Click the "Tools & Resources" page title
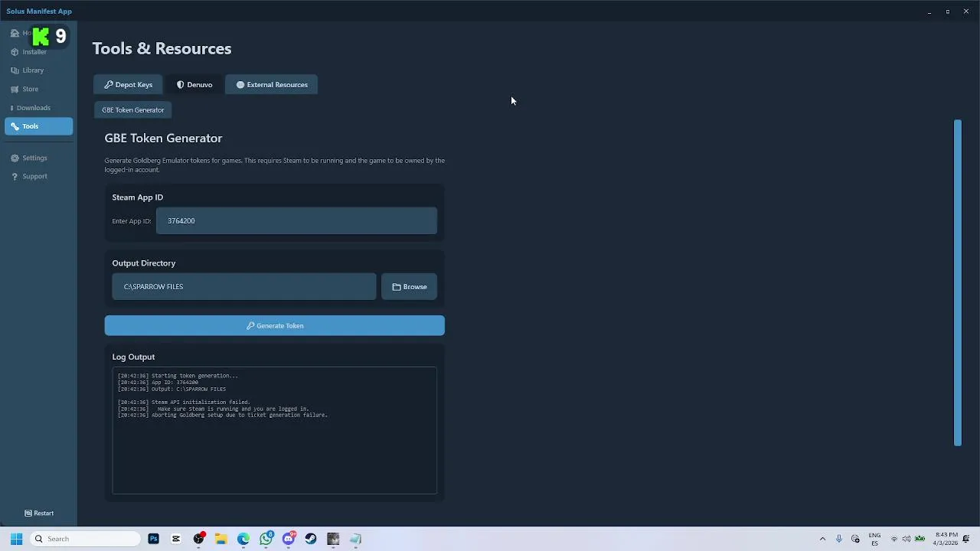980x551 pixels. click(162, 49)
